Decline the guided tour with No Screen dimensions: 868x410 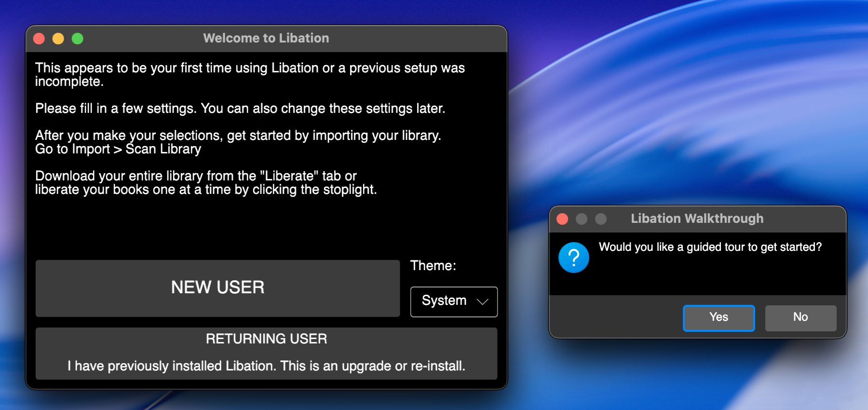(x=800, y=318)
